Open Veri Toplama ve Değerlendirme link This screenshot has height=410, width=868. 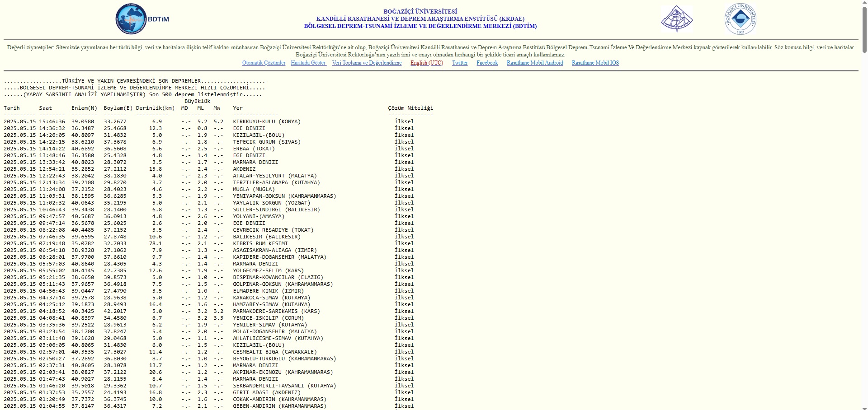(367, 63)
